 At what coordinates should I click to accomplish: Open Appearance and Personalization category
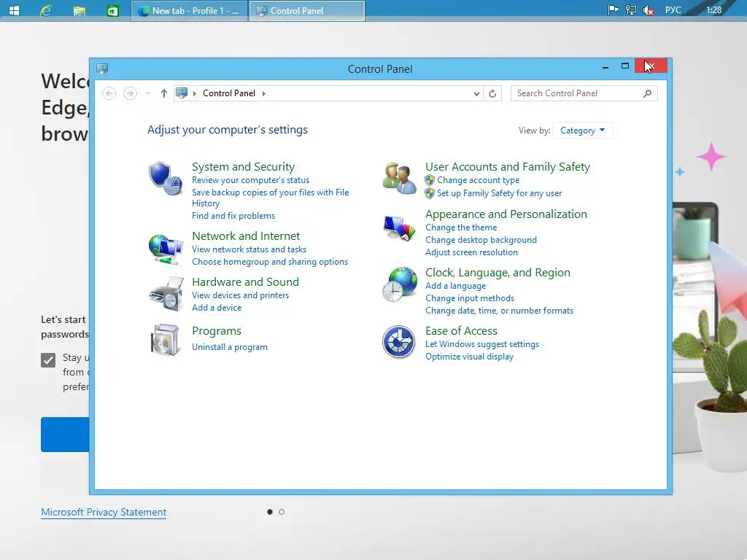[506, 214]
